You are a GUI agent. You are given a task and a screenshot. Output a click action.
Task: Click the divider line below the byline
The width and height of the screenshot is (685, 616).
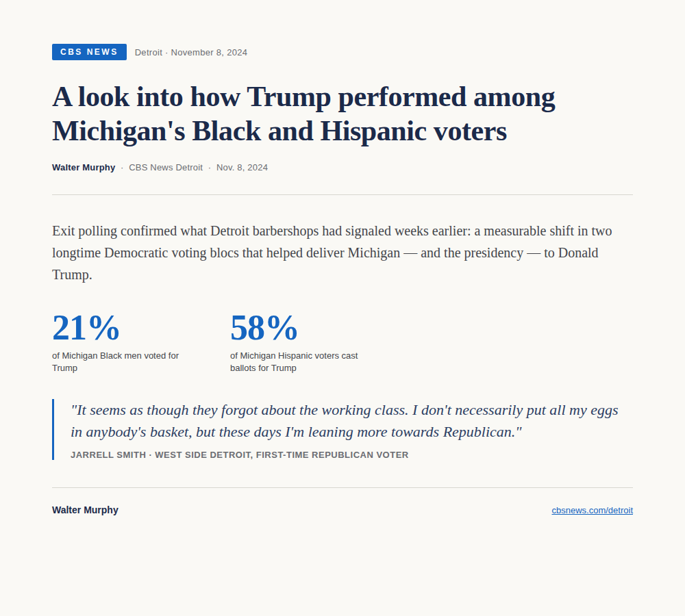(342, 194)
